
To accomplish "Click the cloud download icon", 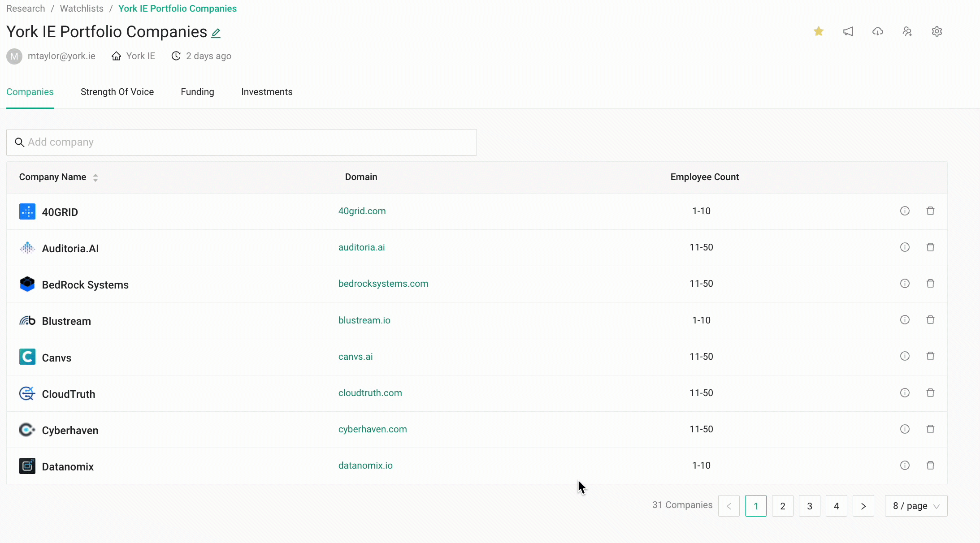I will (x=878, y=31).
